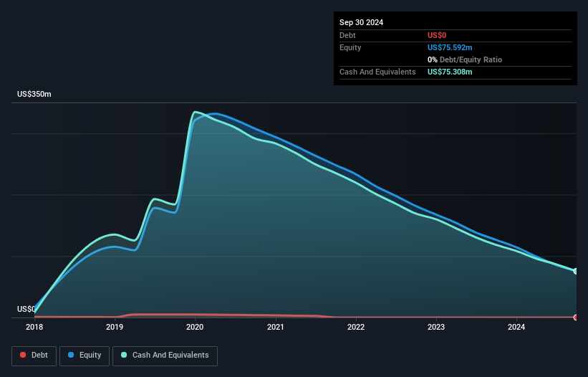Toggle the Cash And Equivalents legend button
588x377 pixels.
tap(165, 355)
